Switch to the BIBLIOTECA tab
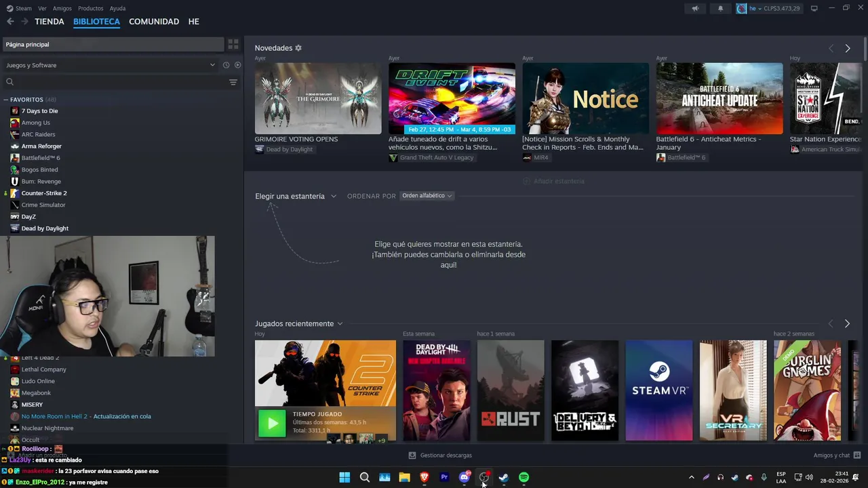Viewport: 868px width, 488px height. [96, 22]
